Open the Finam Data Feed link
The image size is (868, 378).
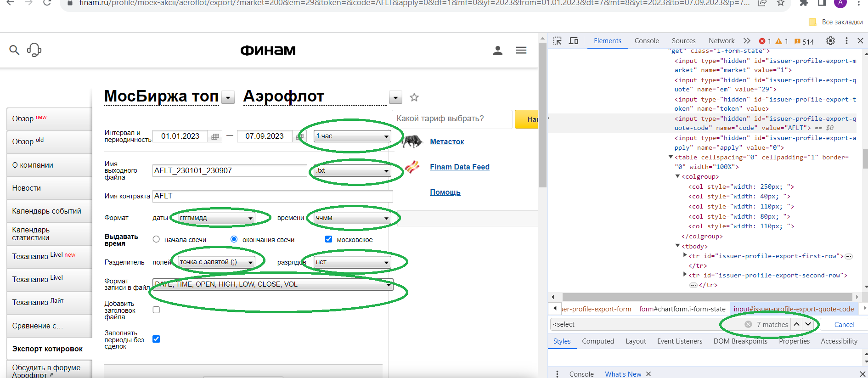point(460,167)
